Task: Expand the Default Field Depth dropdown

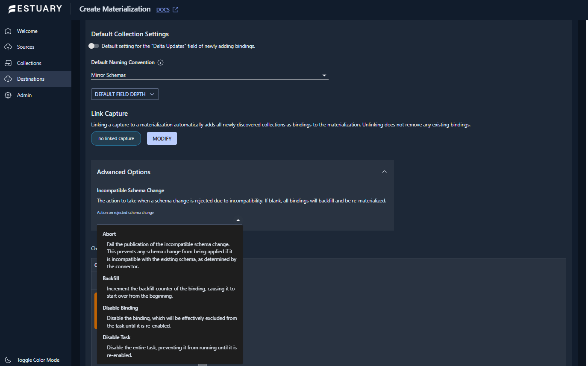Action: coord(125,94)
